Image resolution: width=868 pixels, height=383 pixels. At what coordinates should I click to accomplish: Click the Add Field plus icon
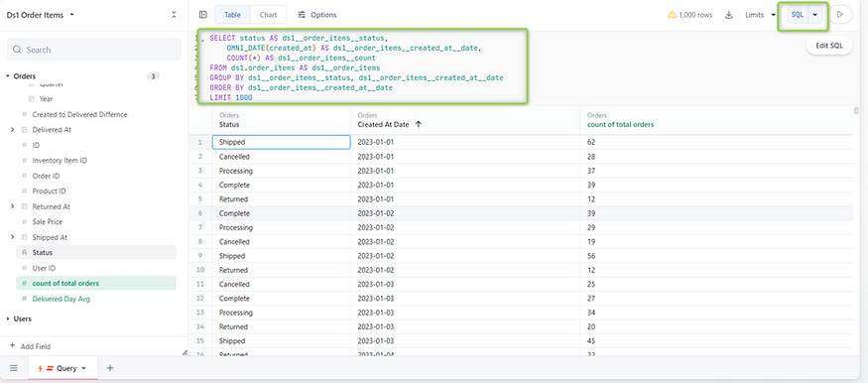pos(12,346)
